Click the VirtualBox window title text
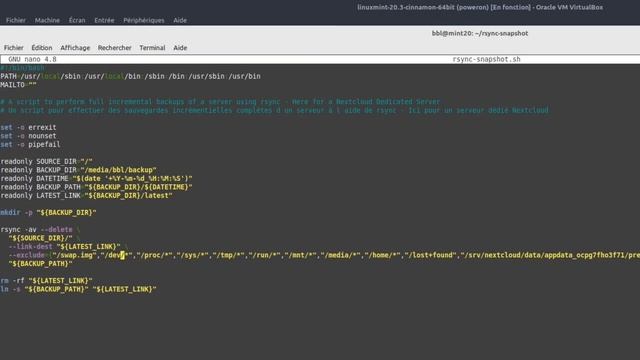 (480, 7)
